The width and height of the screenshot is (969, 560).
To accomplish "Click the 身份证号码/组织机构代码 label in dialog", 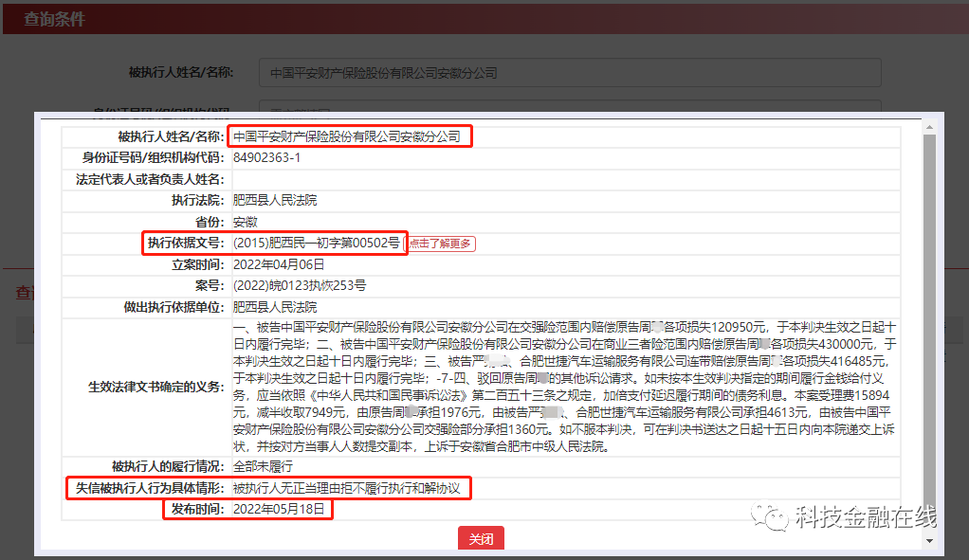I will click(154, 157).
